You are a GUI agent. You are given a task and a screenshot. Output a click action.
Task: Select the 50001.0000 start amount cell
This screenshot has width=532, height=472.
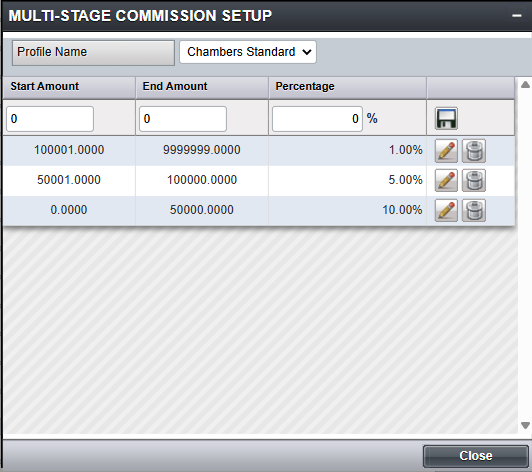click(x=69, y=180)
